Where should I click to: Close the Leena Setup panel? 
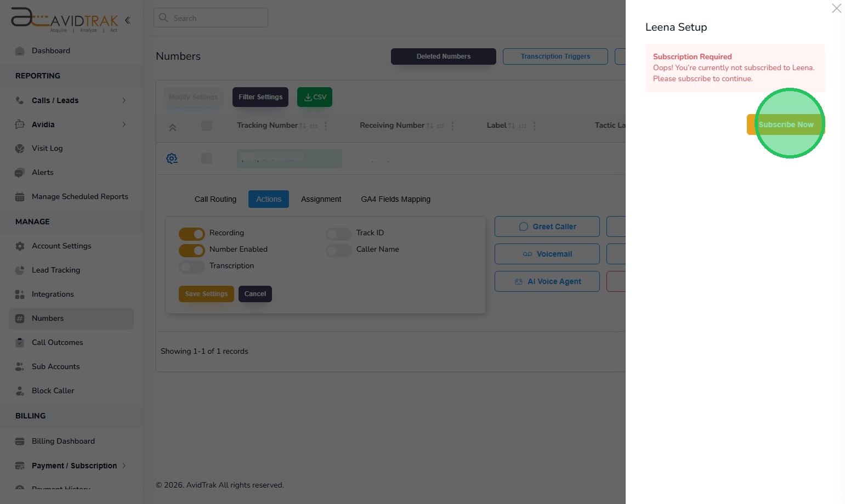click(836, 8)
